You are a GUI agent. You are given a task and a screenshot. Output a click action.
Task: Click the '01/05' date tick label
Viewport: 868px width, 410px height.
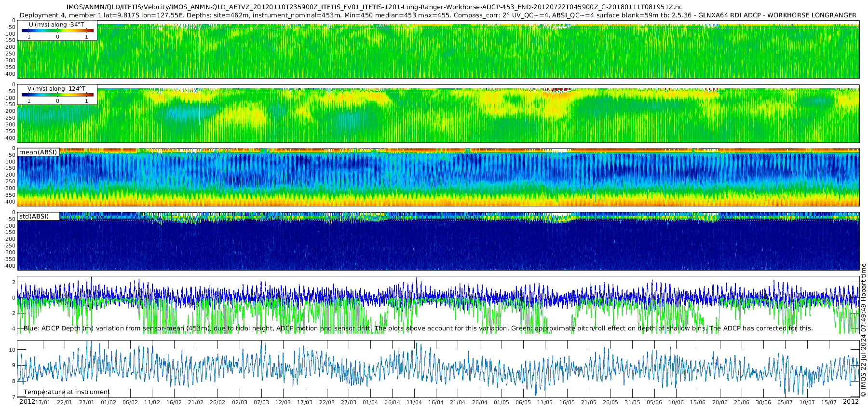click(502, 402)
